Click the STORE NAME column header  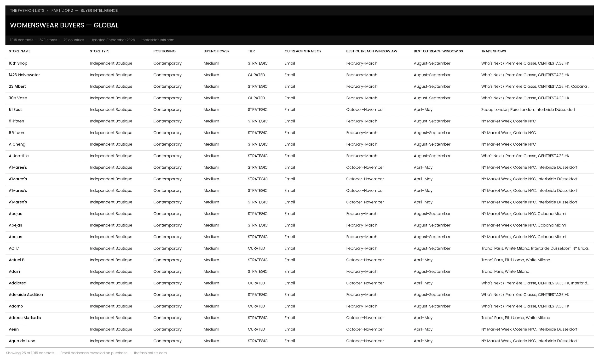pos(19,51)
